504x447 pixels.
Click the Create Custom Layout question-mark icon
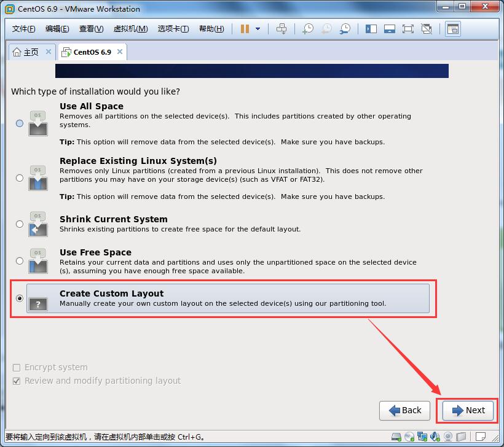click(38, 304)
